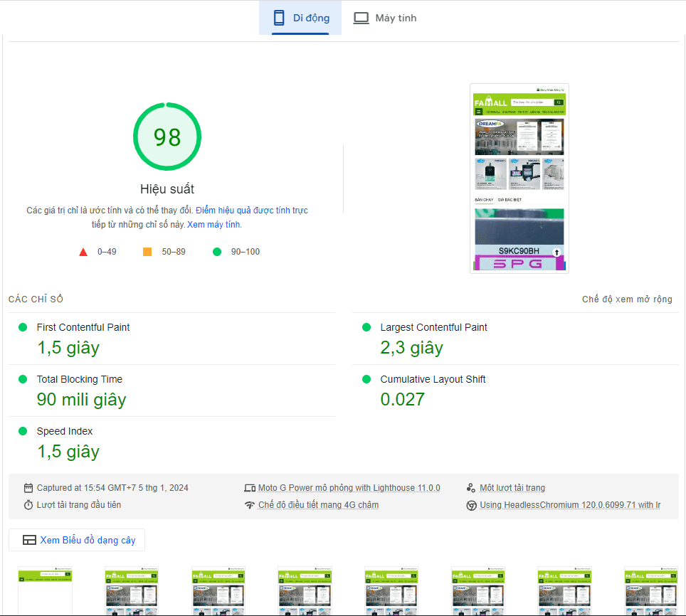Click the Speed Index label
Screen dimensions: 686x616
[65, 432]
